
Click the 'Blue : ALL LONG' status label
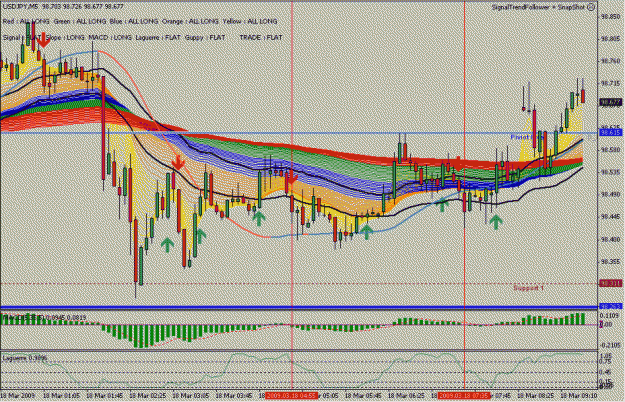point(134,22)
